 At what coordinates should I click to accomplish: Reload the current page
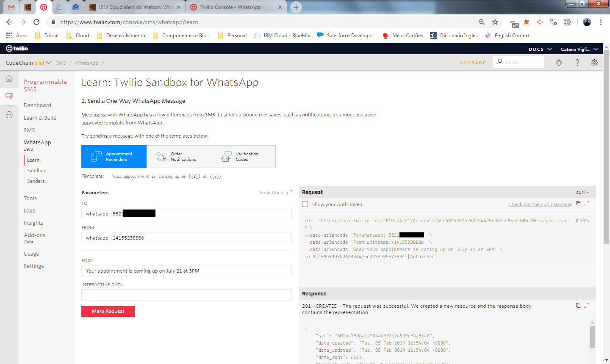(36, 22)
